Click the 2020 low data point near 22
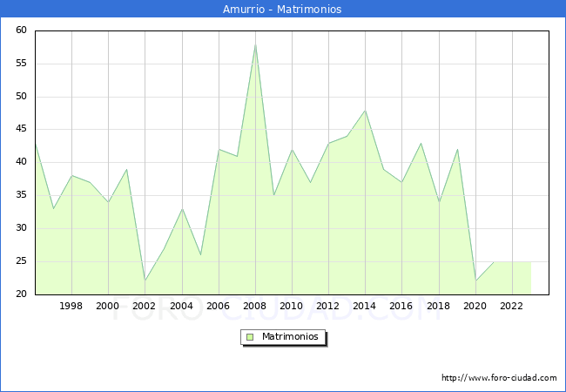Viewport: 566px width, 392px height. point(475,280)
